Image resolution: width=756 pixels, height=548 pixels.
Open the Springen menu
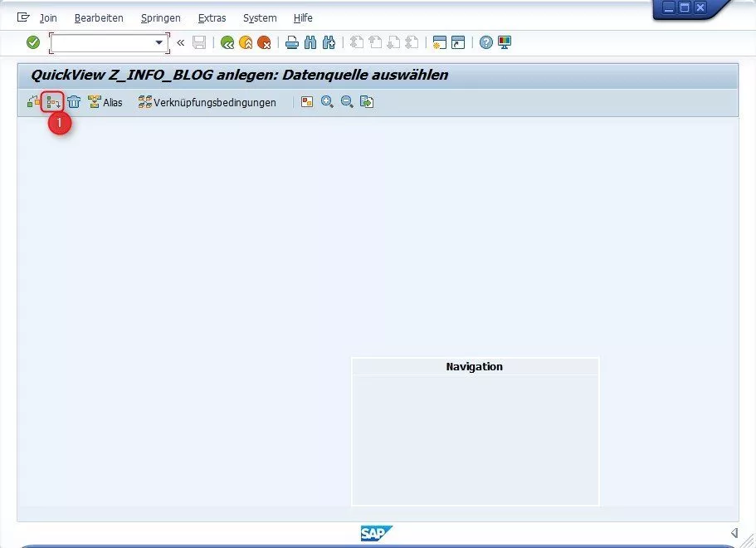click(x=160, y=17)
